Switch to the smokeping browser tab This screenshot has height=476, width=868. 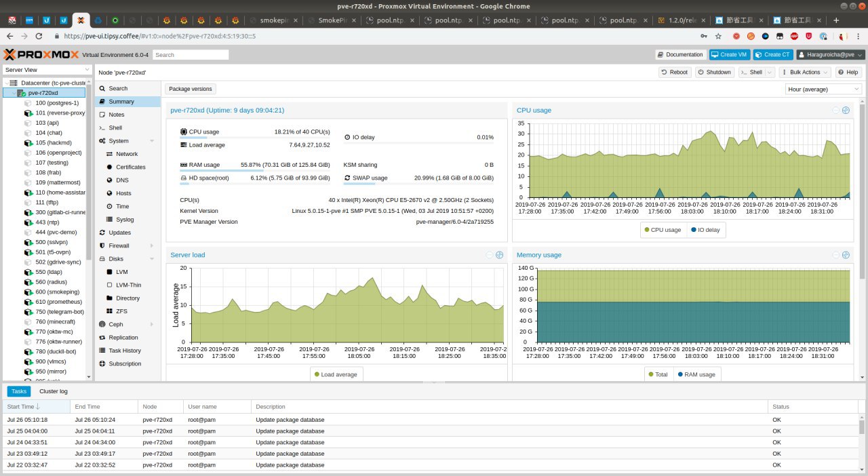[273, 20]
